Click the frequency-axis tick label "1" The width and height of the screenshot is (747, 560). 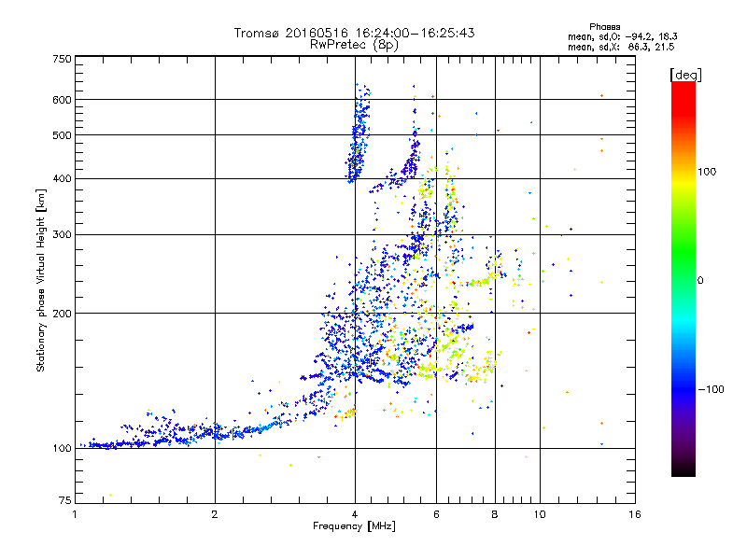[76, 514]
